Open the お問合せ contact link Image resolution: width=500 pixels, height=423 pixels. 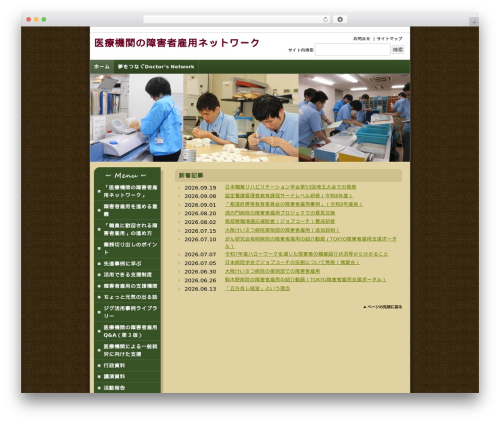pyautogui.click(x=362, y=39)
